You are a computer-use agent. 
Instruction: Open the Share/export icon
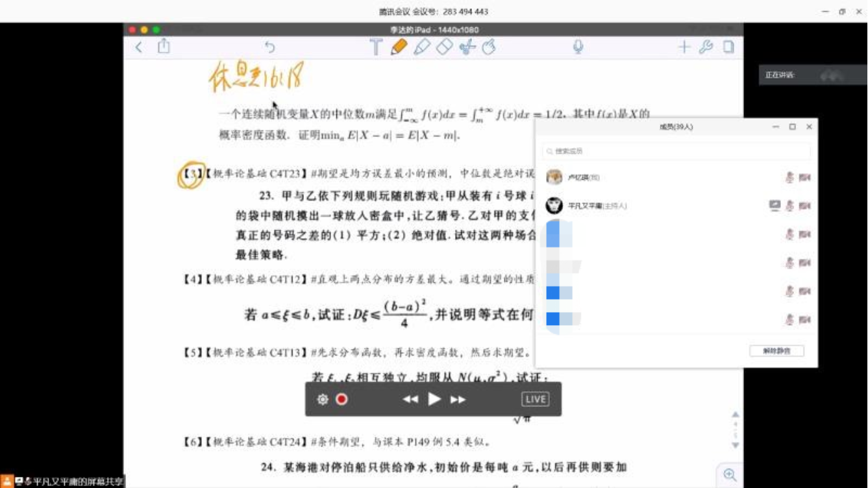164,46
